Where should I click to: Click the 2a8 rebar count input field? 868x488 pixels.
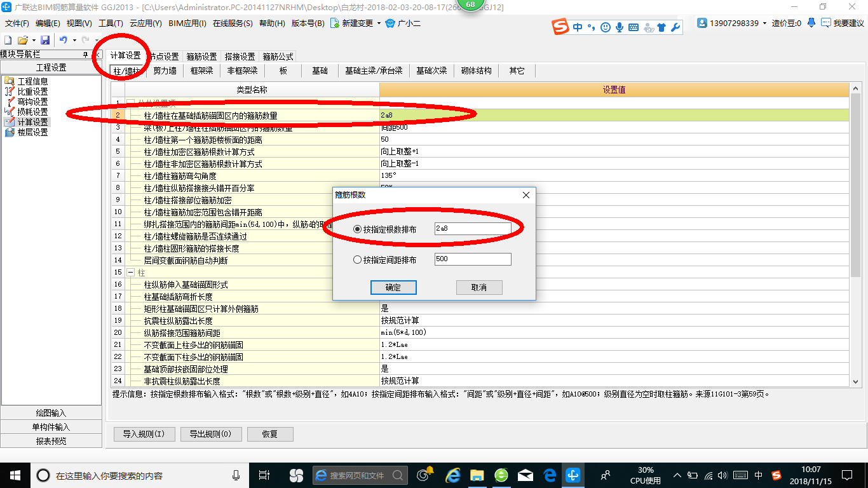473,229
